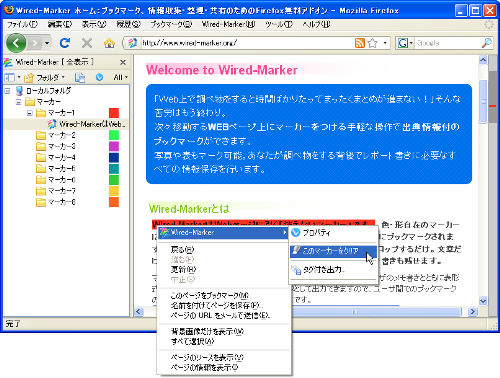Open the ヘルプ menu

pos(316,24)
